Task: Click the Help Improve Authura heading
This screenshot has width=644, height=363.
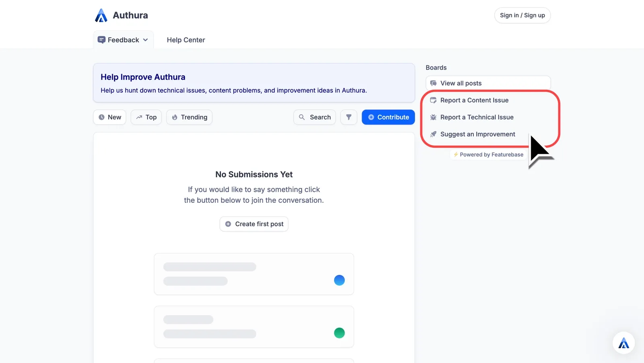Action: pos(143,77)
